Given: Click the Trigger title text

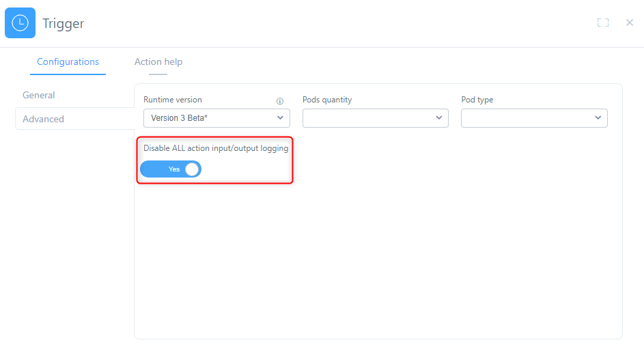Looking at the screenshot, I should (x=63, y=23).
